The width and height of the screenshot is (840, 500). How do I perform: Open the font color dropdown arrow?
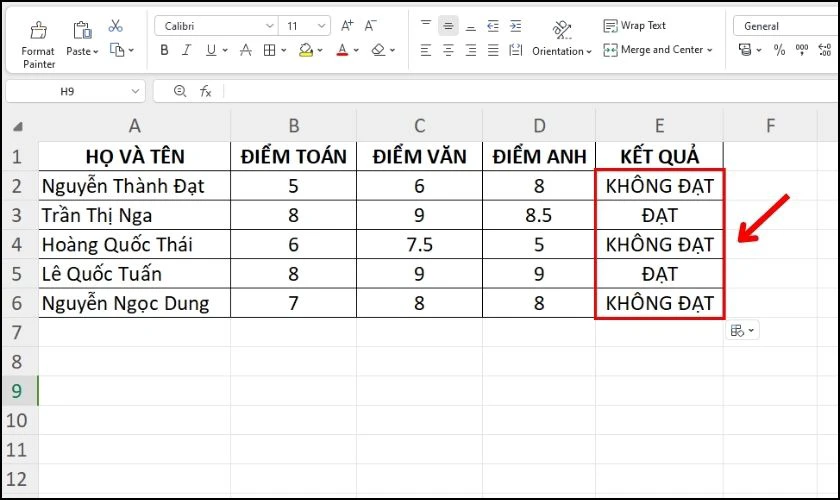[x=356, y=50]
